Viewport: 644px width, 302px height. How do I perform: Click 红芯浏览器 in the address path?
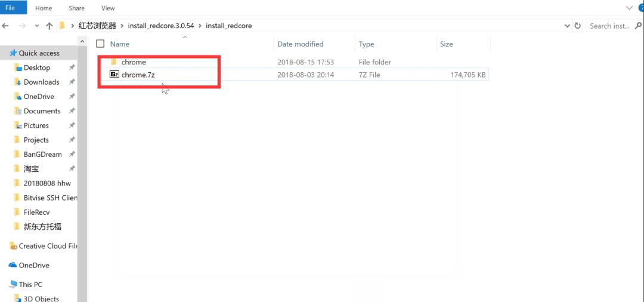[x=98, y=26]
